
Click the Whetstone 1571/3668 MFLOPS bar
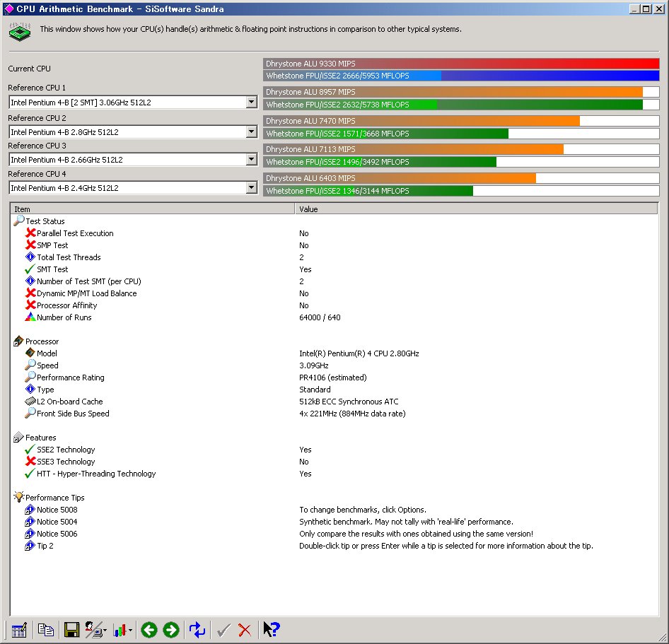pyautogui.click(x=461, y=134)
